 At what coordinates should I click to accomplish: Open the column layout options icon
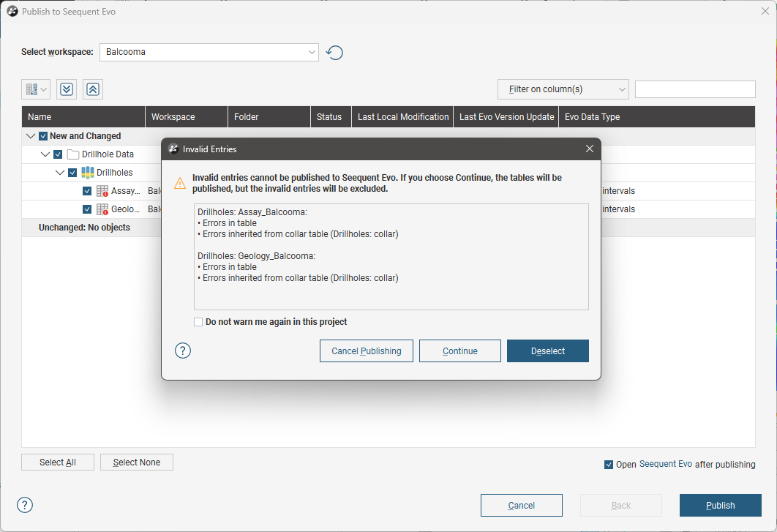tap(36, 89)
